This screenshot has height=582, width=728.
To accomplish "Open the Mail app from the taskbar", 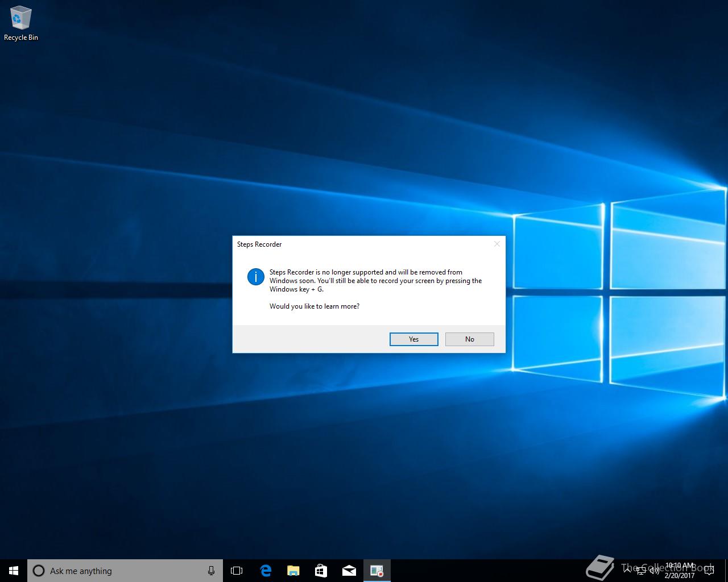I will click(349, 571).
